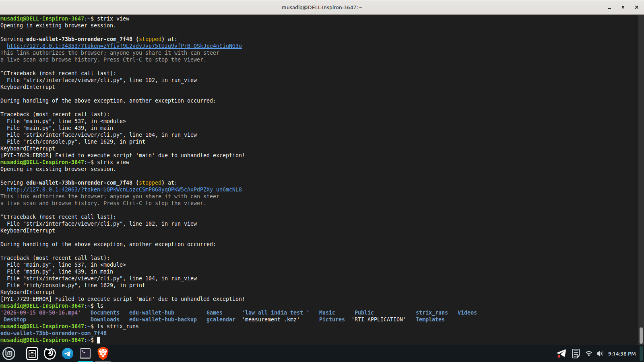Viewport: 644px width, 362px height.
Task: Click the 'Downloads' directory in ls output
Action: [x=105, y=319]
